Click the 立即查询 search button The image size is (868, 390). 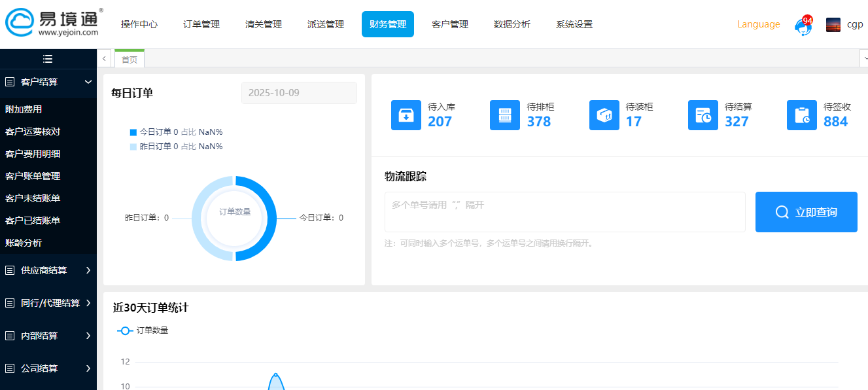pos(806,212)
